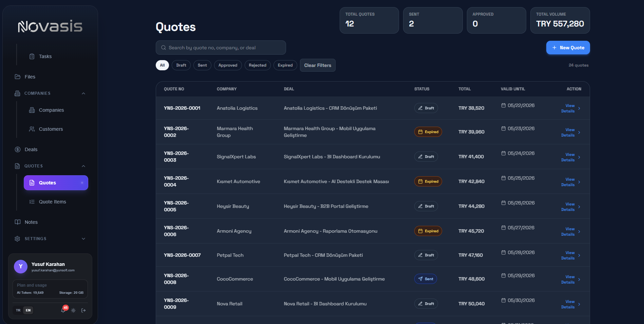Collapse the Quotes section chevron
644x324 pixels.
click(83, 166)
